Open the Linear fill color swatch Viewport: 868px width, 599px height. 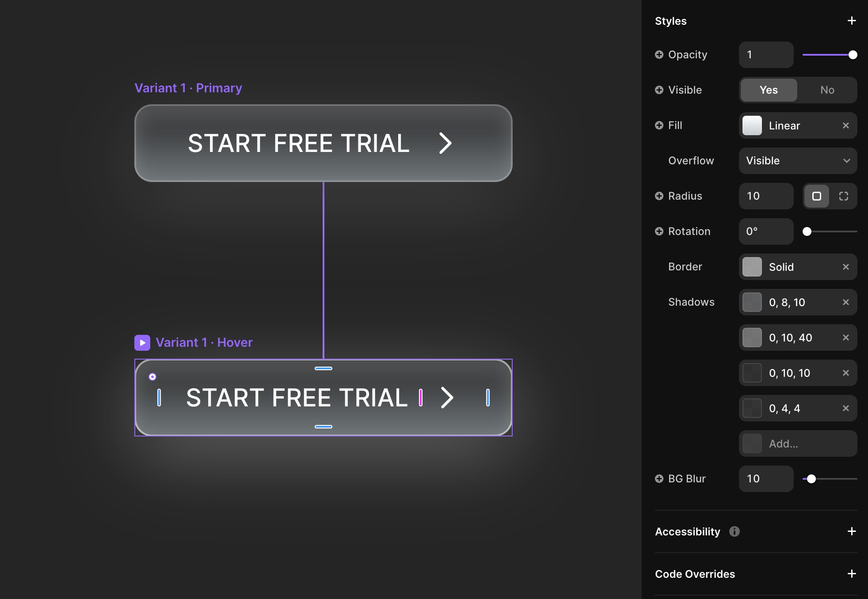point(752,125)
